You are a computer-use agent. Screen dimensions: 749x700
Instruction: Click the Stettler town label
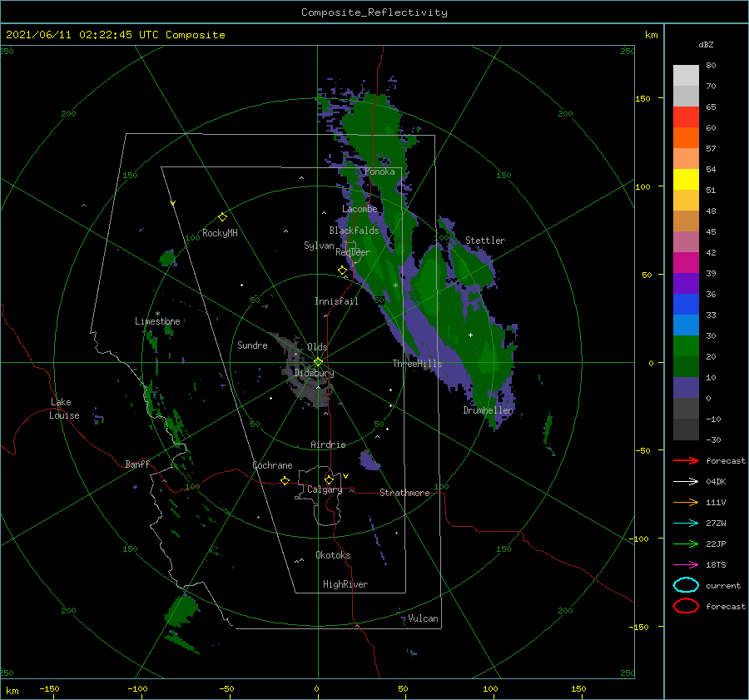coord(485,241)
